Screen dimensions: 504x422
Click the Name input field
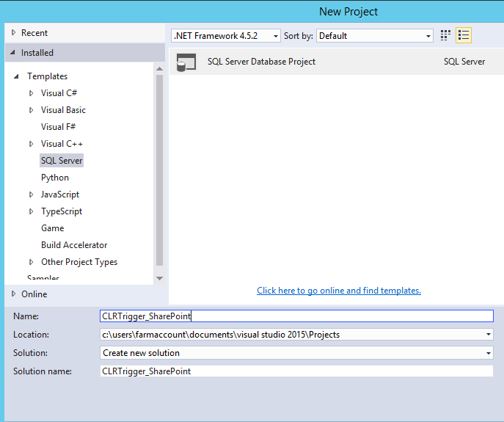296,316
